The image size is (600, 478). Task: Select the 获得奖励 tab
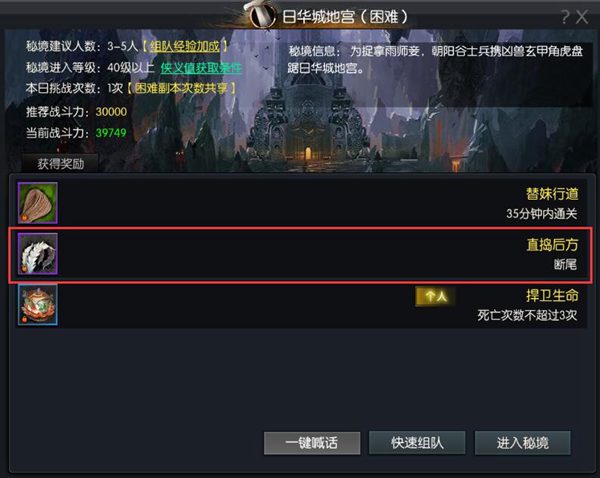tap(60, 164)
